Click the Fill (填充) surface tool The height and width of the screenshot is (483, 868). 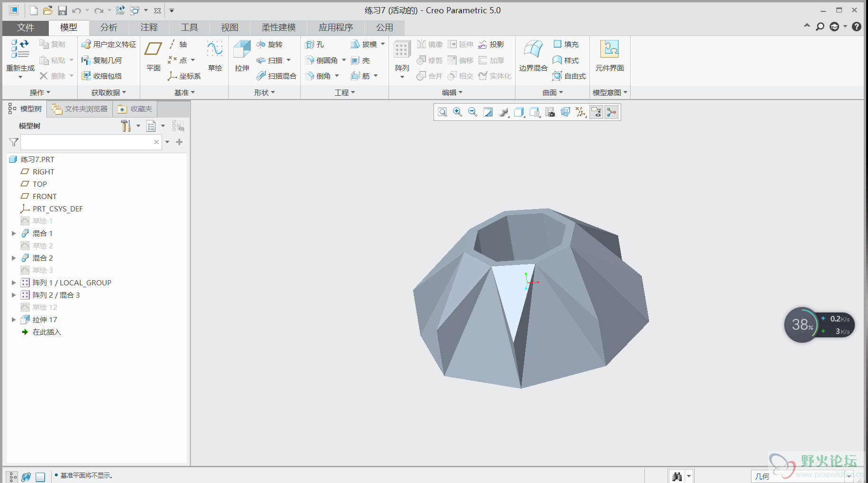pos(566,44)
